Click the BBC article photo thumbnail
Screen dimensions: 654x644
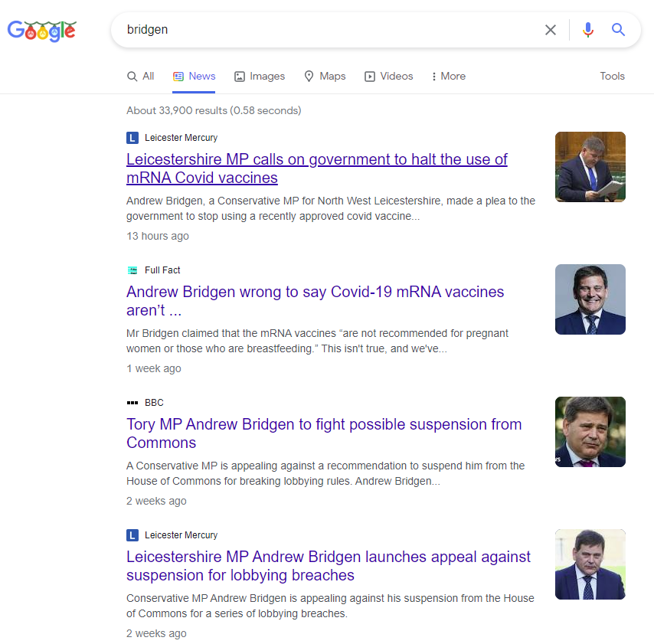point(590,432)
